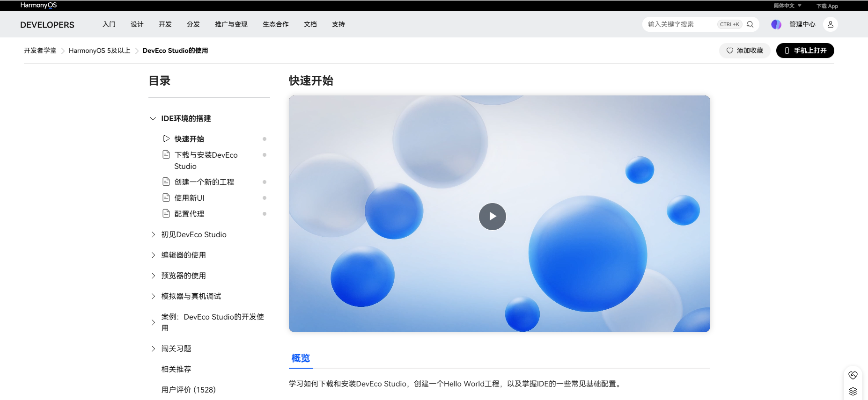Open the 生态合作 menu
The height and width of the screenshot is (400, 868).
(x=276, y=24)
